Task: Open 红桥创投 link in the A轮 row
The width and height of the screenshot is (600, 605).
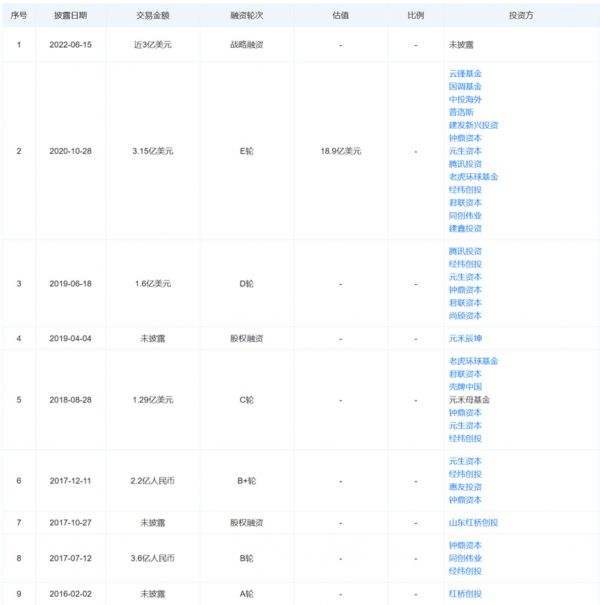Action: 465,593
